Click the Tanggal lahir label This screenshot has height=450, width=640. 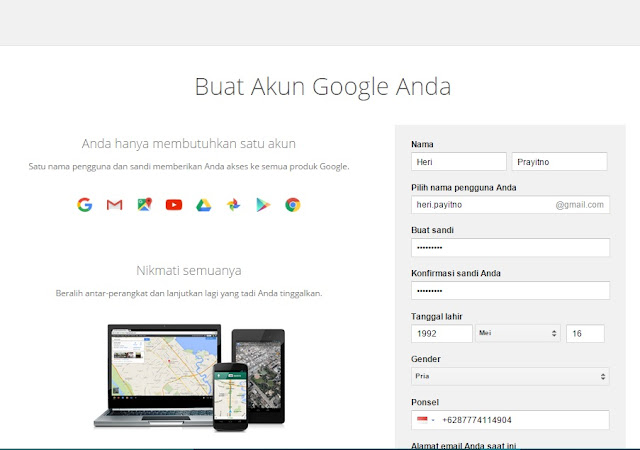coord(437,316)
